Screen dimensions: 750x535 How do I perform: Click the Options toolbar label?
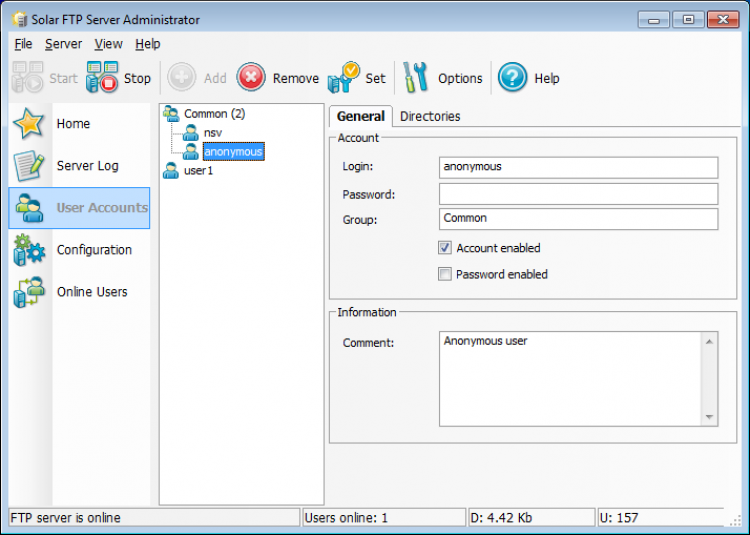460,78
